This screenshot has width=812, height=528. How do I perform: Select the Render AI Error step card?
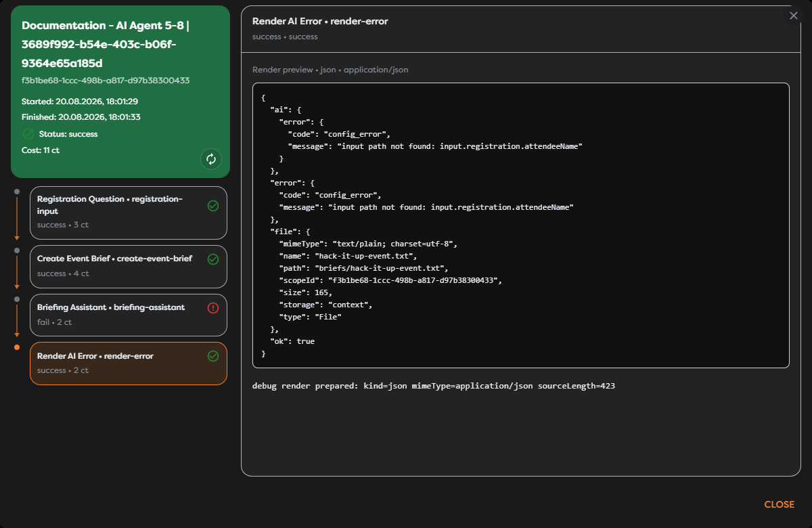(129, 364)
